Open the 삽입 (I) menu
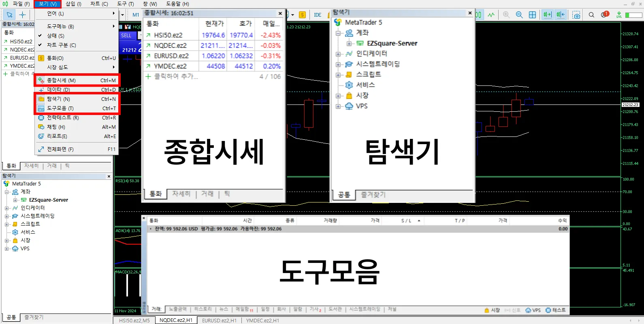This screenshot has height=324, width=644. coord(73,4)
